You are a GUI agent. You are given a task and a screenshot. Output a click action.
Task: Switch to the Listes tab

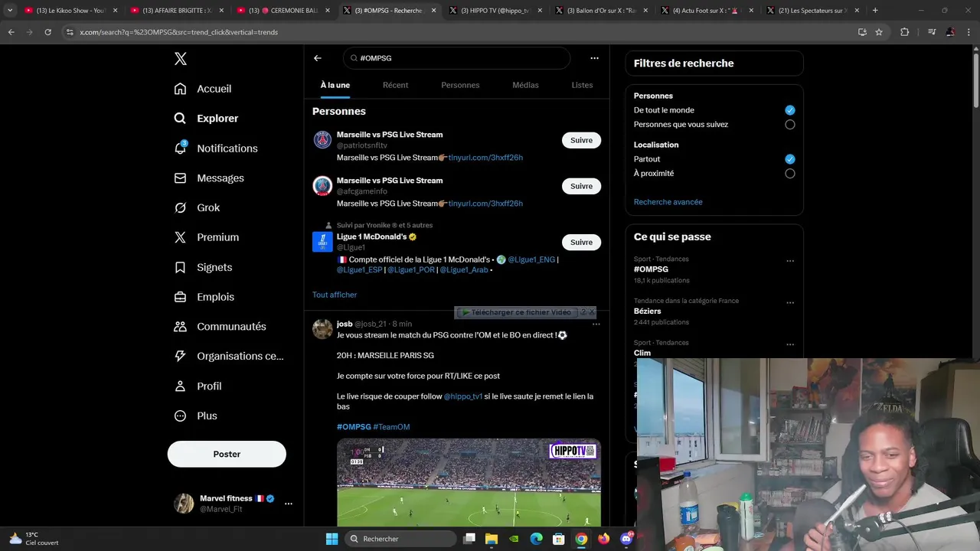pyautogui.click(x=582, y=85)
